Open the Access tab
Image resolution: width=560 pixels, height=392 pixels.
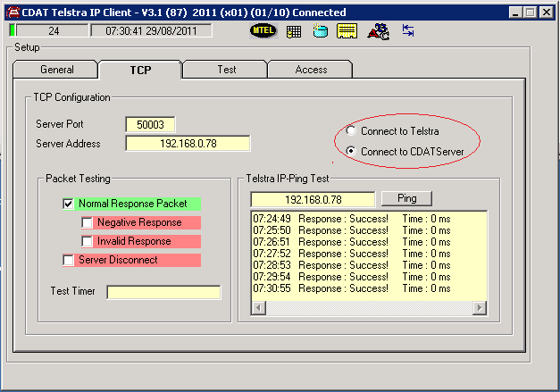pos(311,70)
